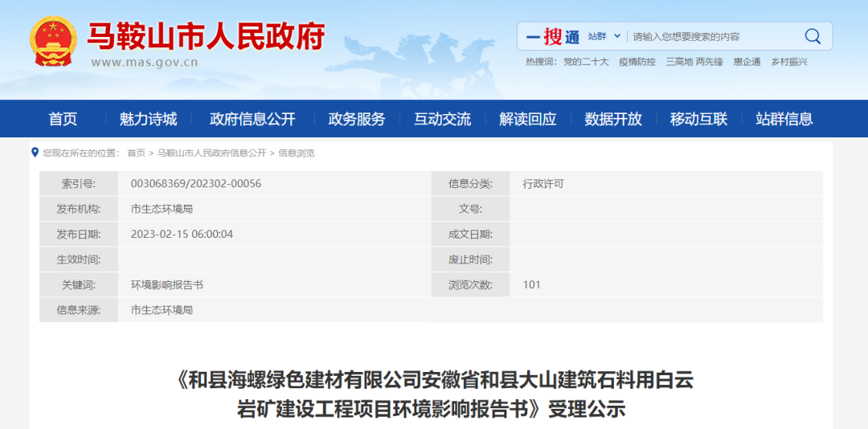Click the 马鞍山市人民政府 site title
This screenshot has width=868, height=429.
point(206,36)
